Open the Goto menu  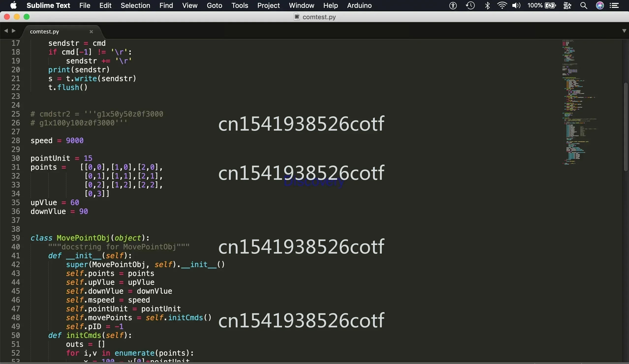click(214, 5)
